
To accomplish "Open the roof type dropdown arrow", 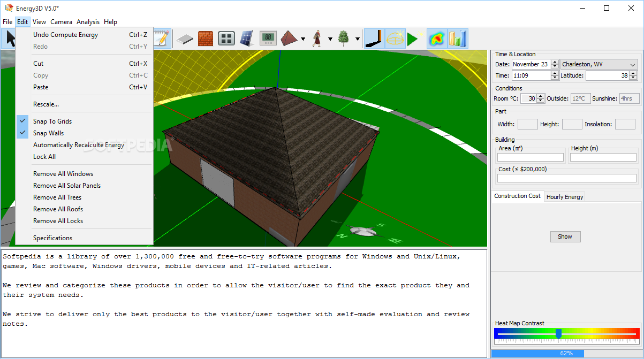I will tap(303, 39).
